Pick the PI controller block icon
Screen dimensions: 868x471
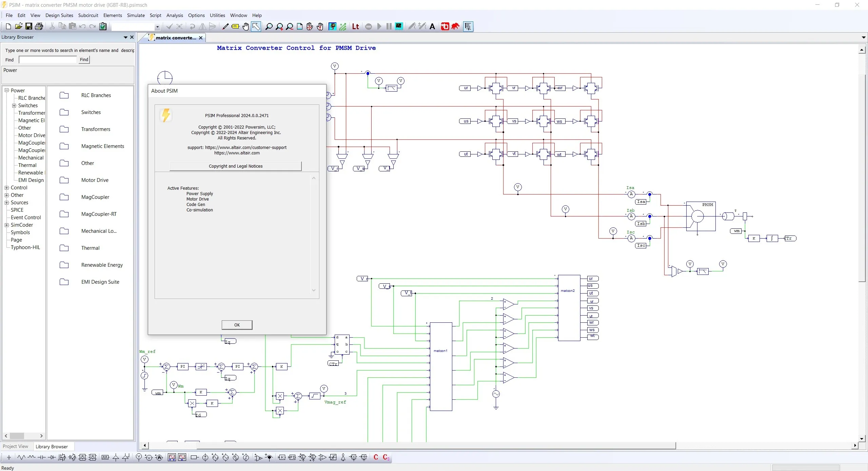(x=292, y=457)
